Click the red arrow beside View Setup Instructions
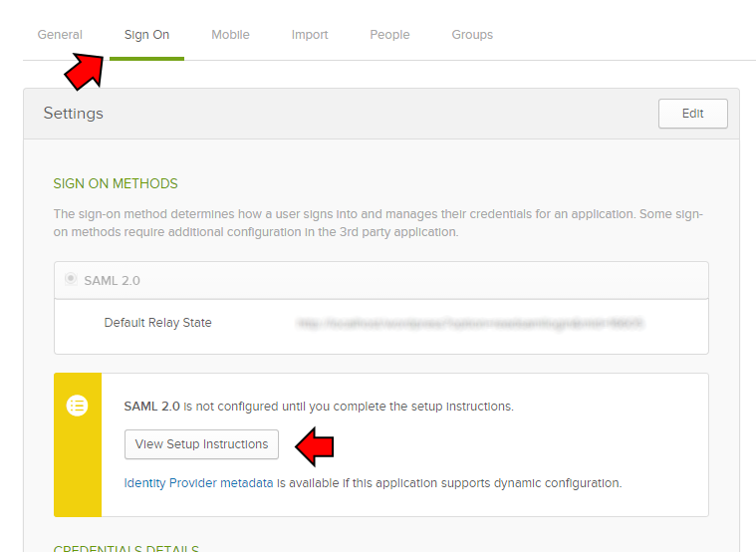This screenshot has width=756, height=552. [315, 446]
